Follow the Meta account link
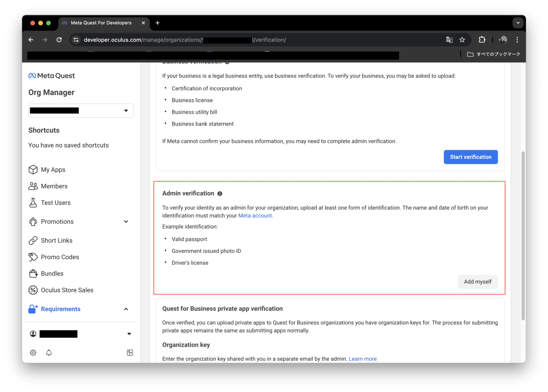Image resolution: width=548 pixels, height=392 pixels. [x=255, y=216]
